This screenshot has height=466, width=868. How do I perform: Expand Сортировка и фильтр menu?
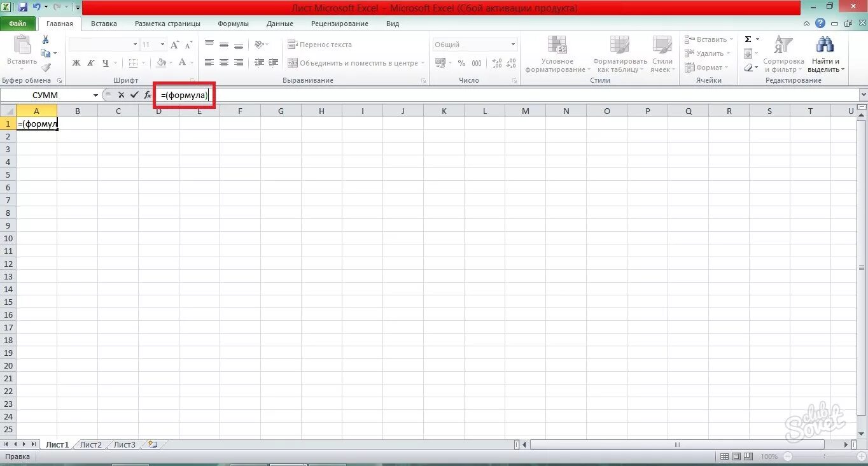[783, 54]
